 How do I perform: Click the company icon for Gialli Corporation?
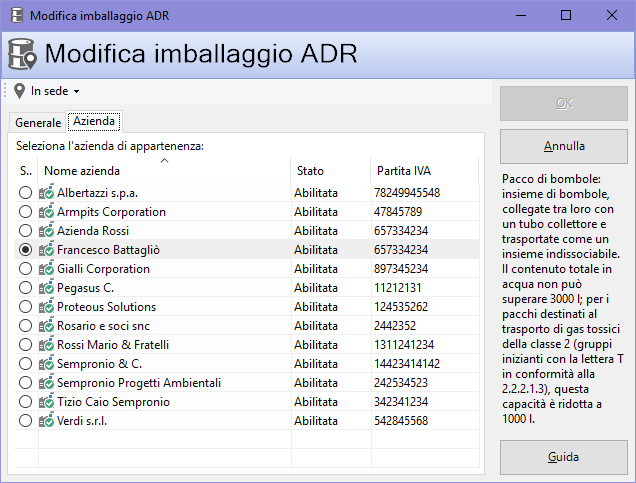46,269
